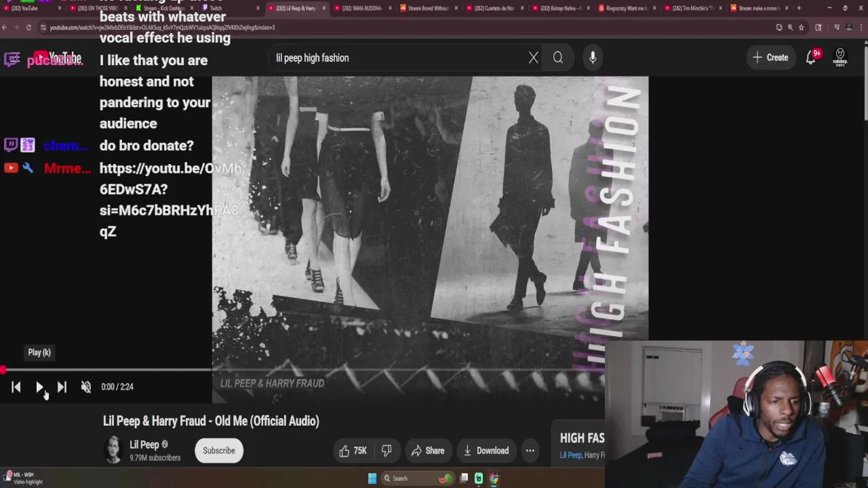Skip to the next video
Image resolution: width=868 pixels, height=488 pixels.
[62, 386]
